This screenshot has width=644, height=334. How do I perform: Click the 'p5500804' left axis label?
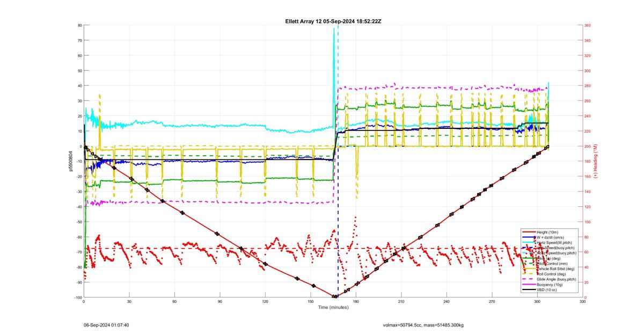pos(70,161)
